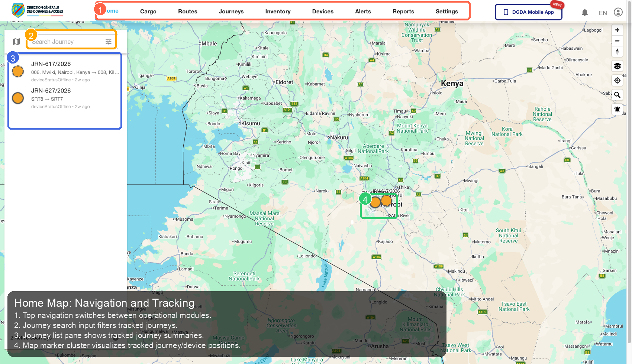The width and height of the screenshot is (632, 364).
Task: Open notifications bell in header
Action: [x=585, y=13]
